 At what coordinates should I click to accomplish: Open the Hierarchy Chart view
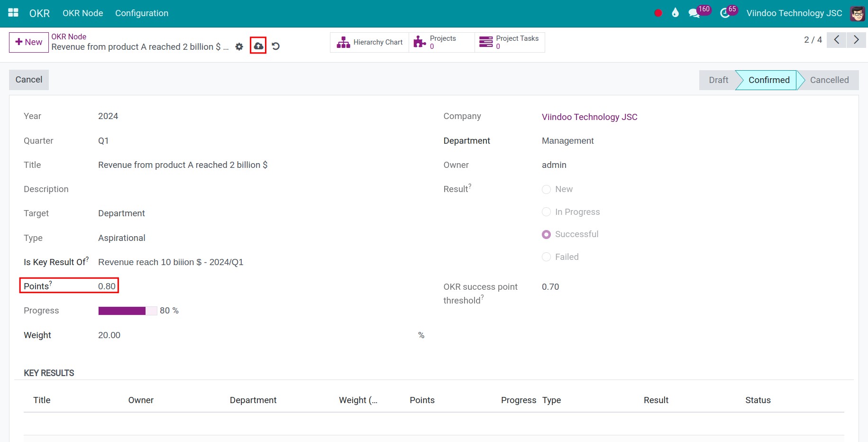point(370,42)
